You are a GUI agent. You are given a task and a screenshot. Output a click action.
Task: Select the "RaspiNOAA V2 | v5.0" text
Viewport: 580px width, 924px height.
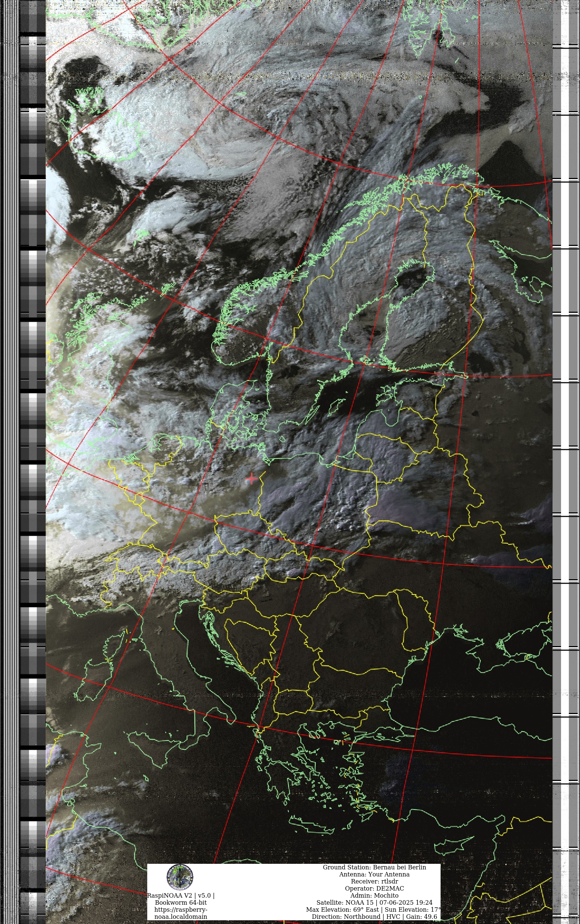(181, 896)
